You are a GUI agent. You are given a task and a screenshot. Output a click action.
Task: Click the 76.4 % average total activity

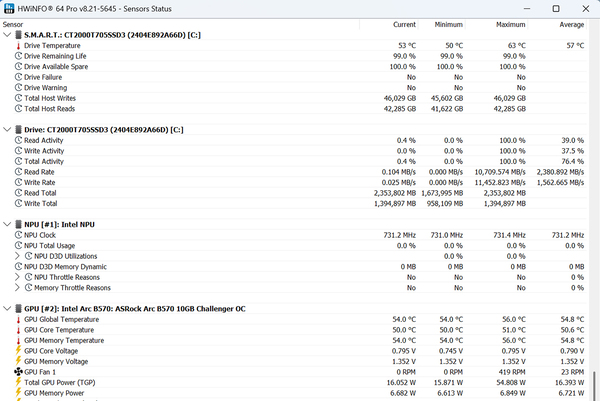tap(573, 161)
